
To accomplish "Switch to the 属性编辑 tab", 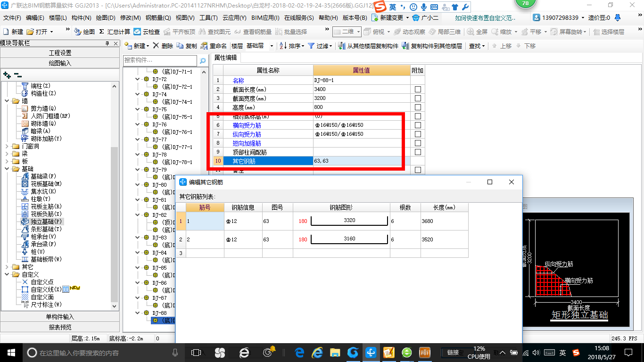I will coord(226,58).
